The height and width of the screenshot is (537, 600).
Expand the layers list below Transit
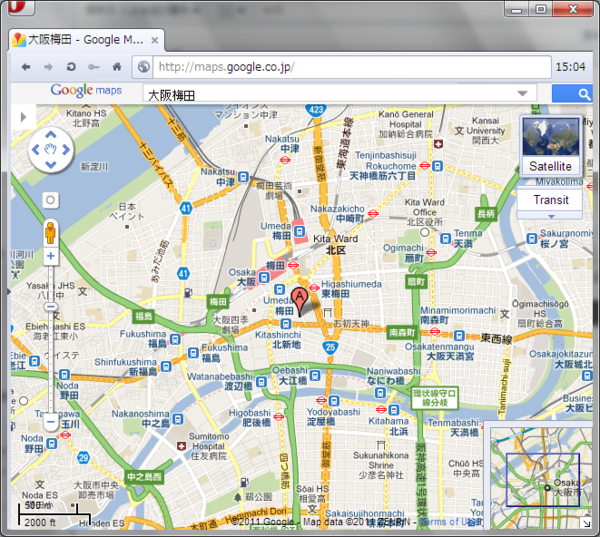click(550, 216)
